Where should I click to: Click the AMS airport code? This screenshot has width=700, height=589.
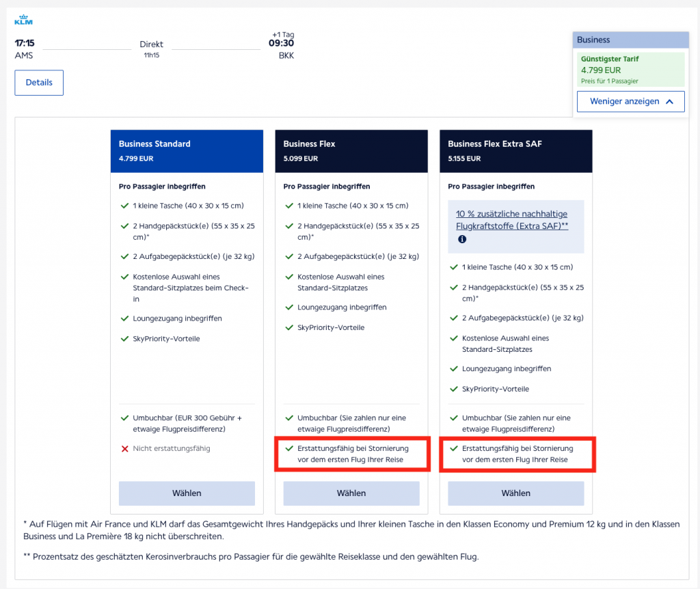(24, 55)
